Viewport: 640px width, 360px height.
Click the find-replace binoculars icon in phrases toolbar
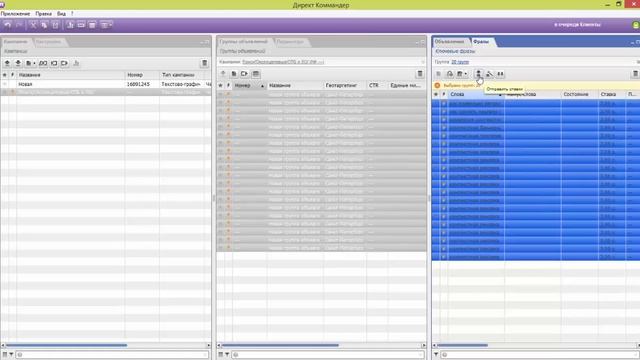pos(500,74)
